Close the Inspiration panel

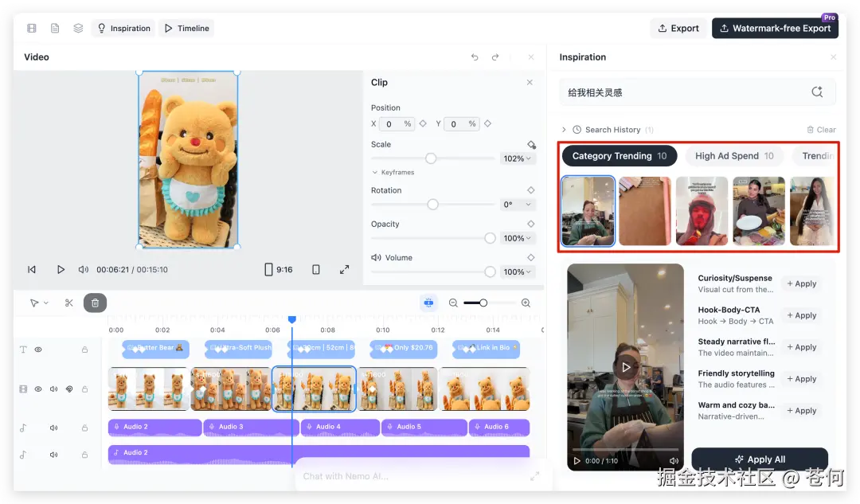833,57
